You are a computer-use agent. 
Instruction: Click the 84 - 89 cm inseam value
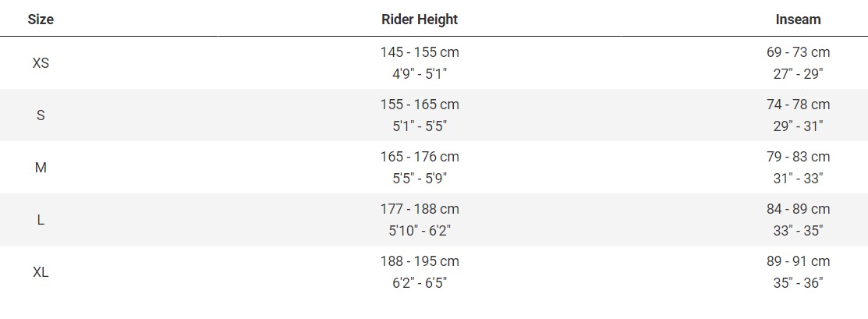coord(798,209)
